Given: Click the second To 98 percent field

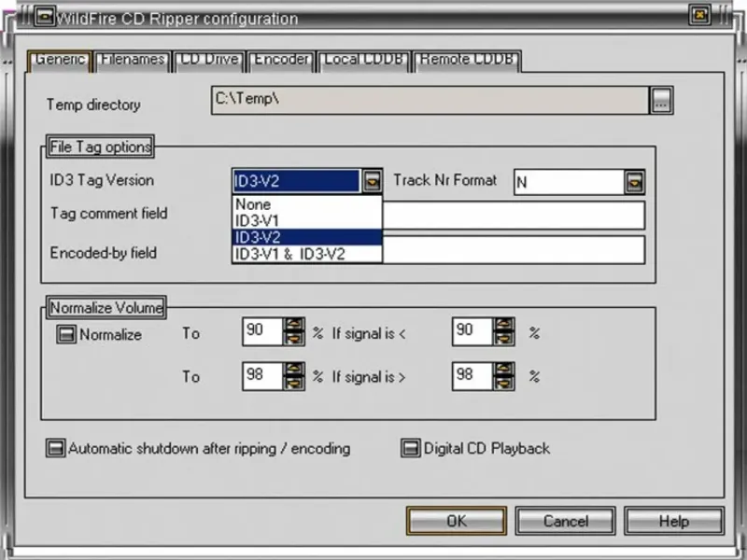Looking at the screenshot, I should click(263, 376).
